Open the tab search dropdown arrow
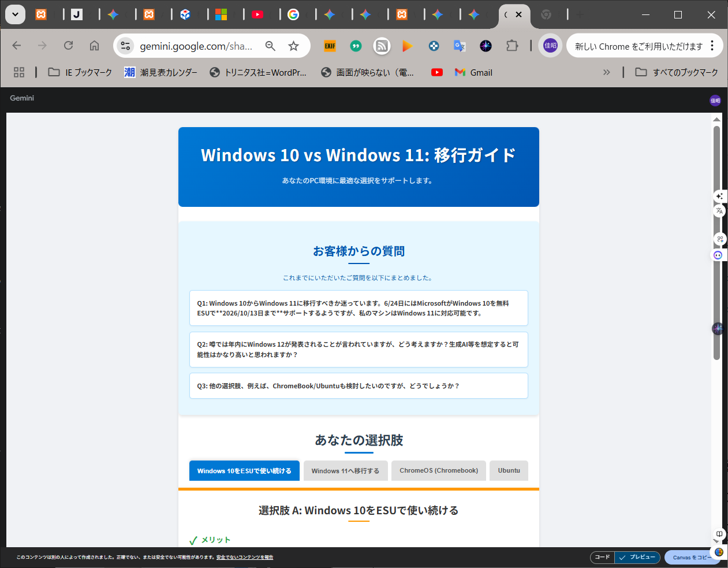The width and height of the screenshot is (728, 568). [15, 14]
